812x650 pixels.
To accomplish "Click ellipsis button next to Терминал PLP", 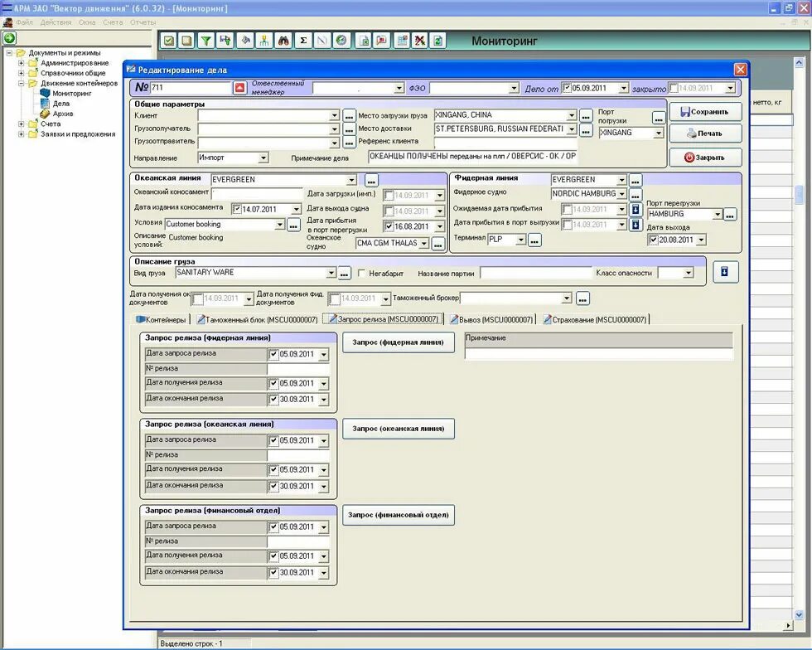I will pyautogui.click(x=534, y=240).
